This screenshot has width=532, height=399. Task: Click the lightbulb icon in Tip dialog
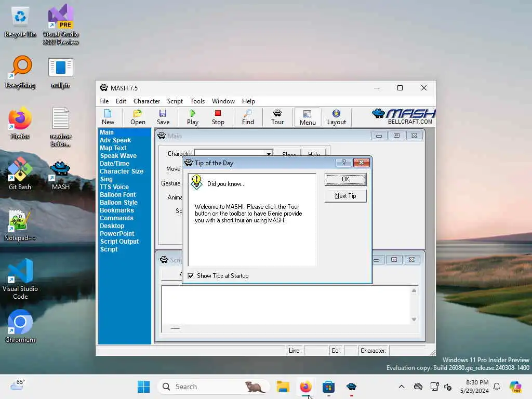click(196, 182)
